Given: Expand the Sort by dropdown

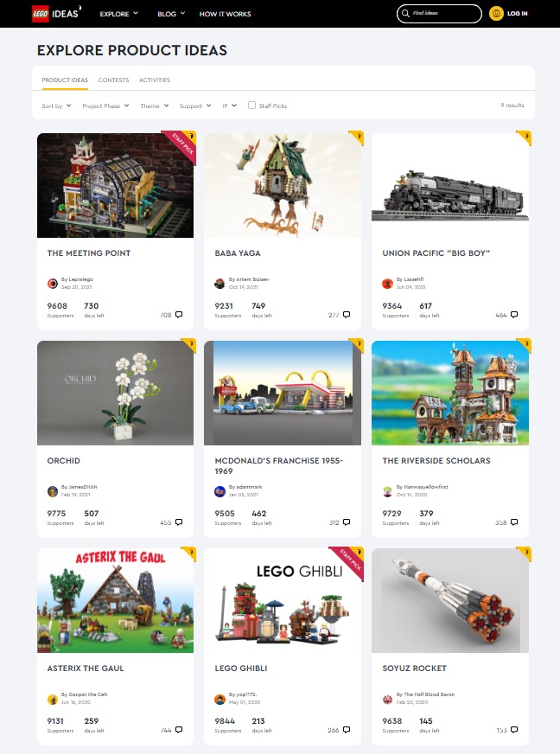Looking at the screenshot, I should point(56,106).
